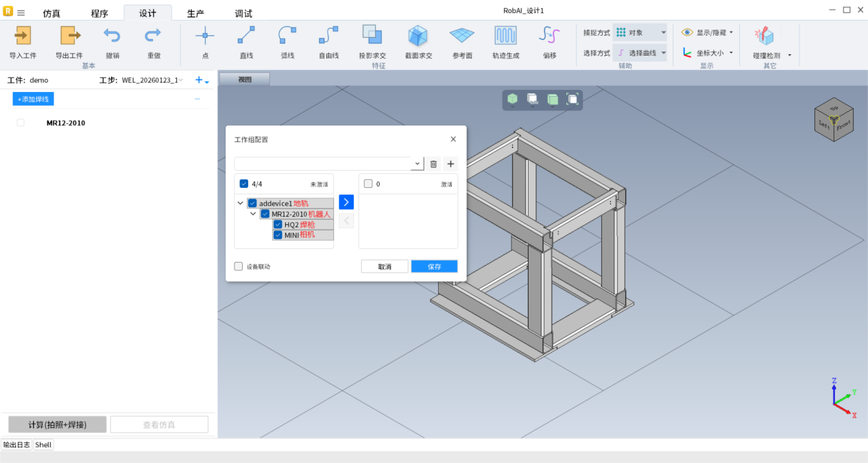Open the 捕捉方式 对象 dropdown
Image resolution: width=868 pixels, height=463 pixels.
pyautogui.click(x=640, y=32)
